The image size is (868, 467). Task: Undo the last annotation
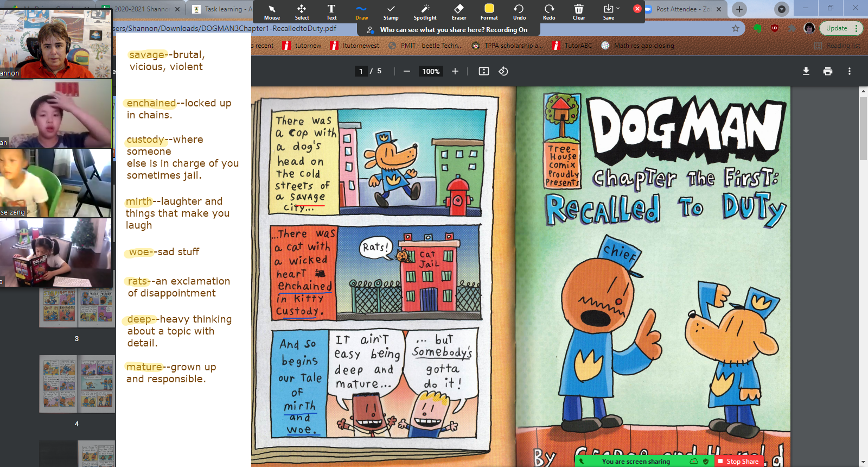coord(519,11)
